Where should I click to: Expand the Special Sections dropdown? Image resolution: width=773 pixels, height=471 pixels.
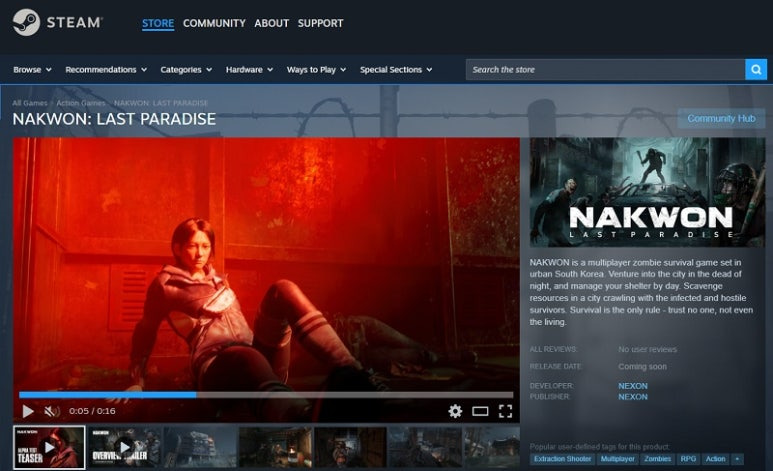coord(396,70)
